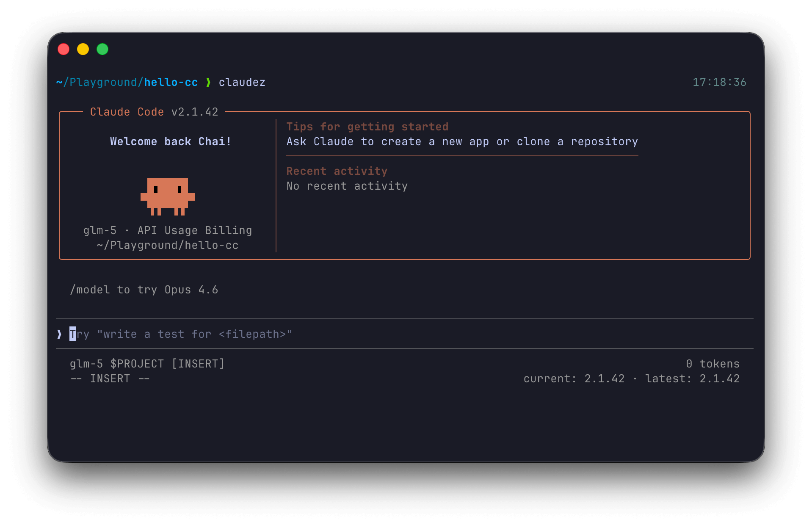The height and width of the screenshot is (525, 812).
Task: Click the "glm-5 · API Usage Billing" line
Action: (x=168, y=231)
